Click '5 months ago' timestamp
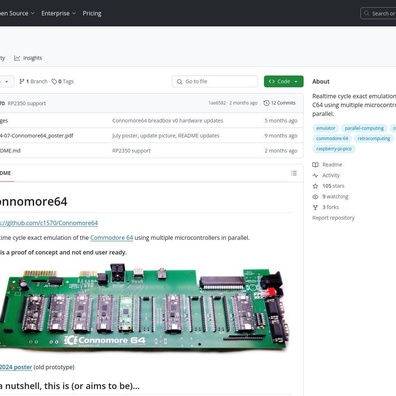396x396 pixels. pyautogui.click(x=281, y=121)
